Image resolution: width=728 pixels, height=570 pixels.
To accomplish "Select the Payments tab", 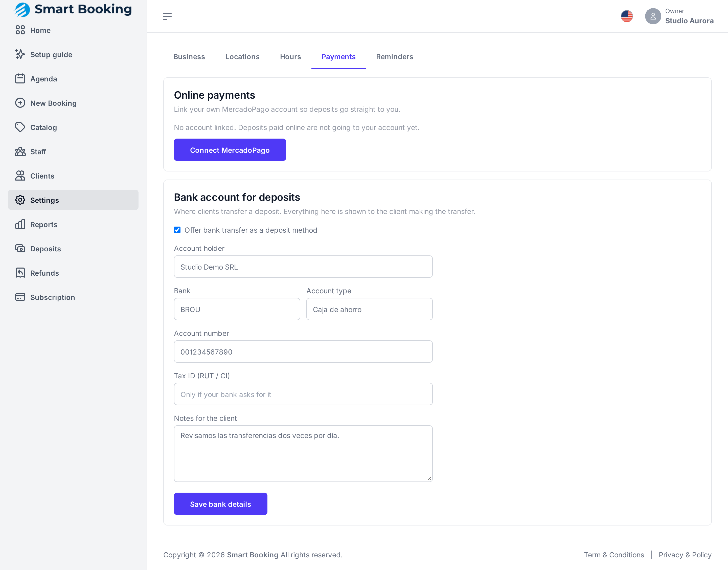I will (x=338, y=57).
